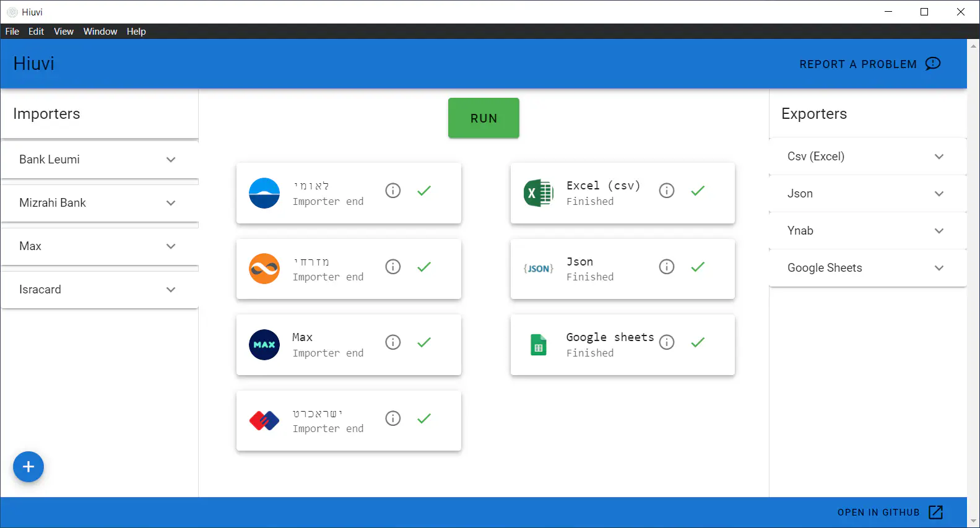
Task: Click the Excel logo icon
Action: click(x=539, y=193)
